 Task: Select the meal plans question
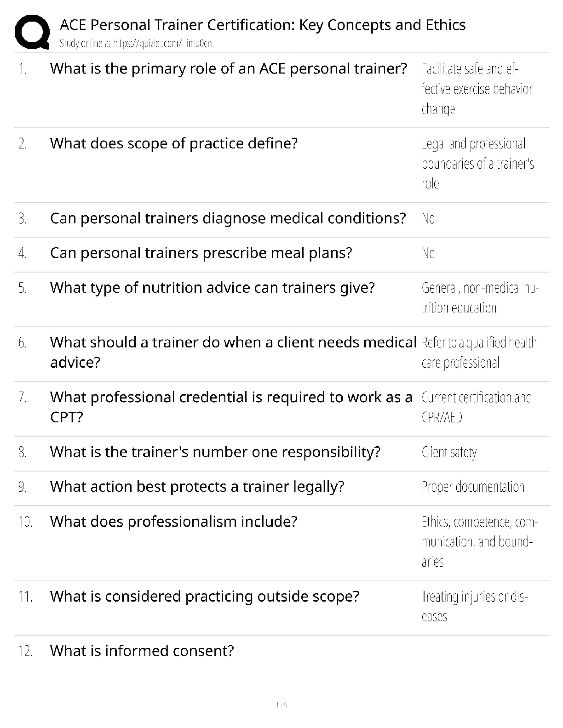pyautogui.click(x=201, y=253)
